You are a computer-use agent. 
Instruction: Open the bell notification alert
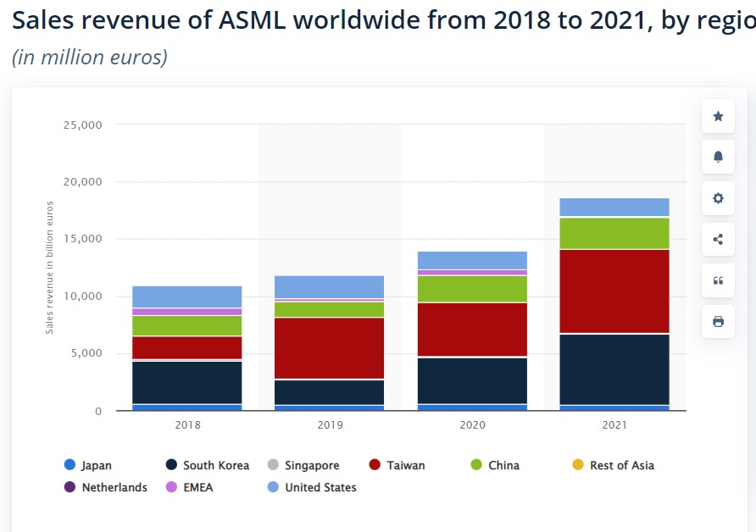[x=718, y=157]
